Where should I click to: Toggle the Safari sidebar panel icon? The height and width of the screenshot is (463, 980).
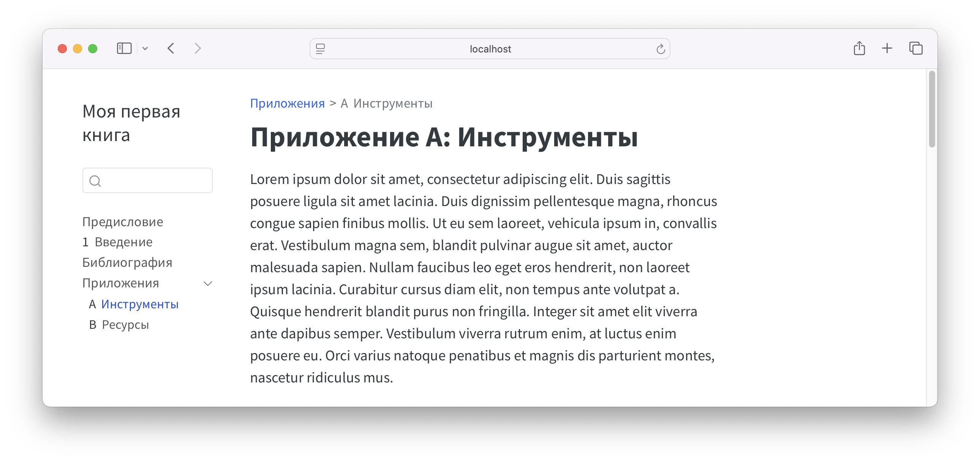point(124,48)
